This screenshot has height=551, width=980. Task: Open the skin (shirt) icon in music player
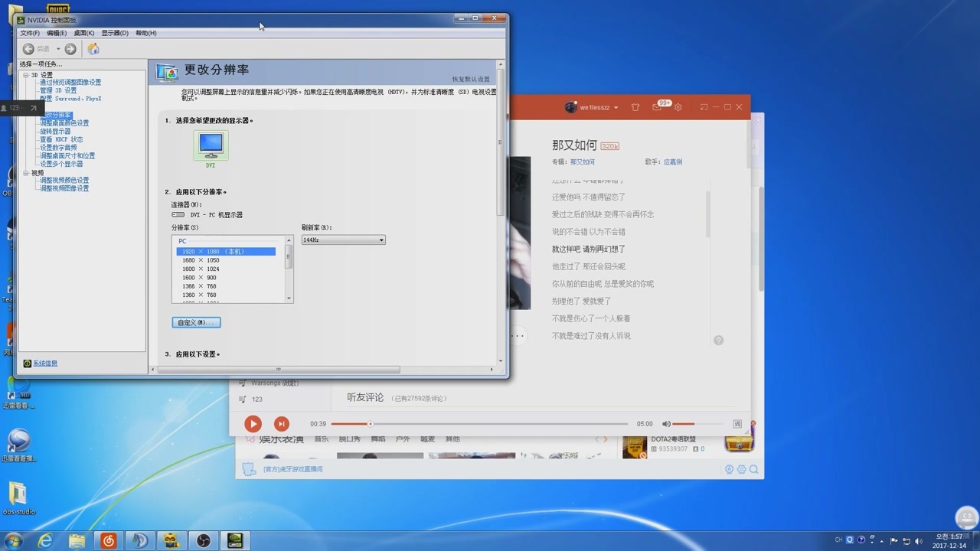click(x=635, y=107)
